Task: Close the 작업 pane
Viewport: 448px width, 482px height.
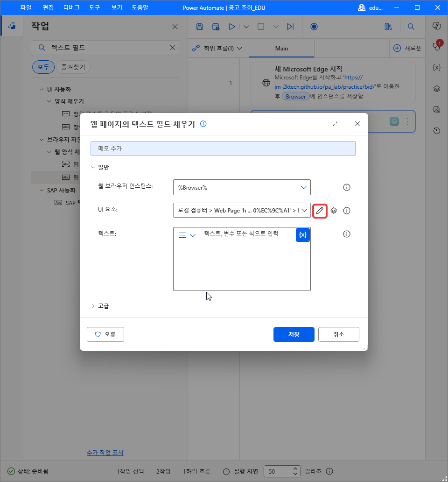Action: 175,27
